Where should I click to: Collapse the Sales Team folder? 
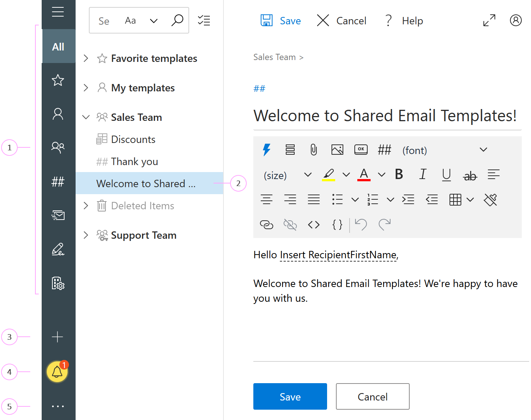point(86,117)
